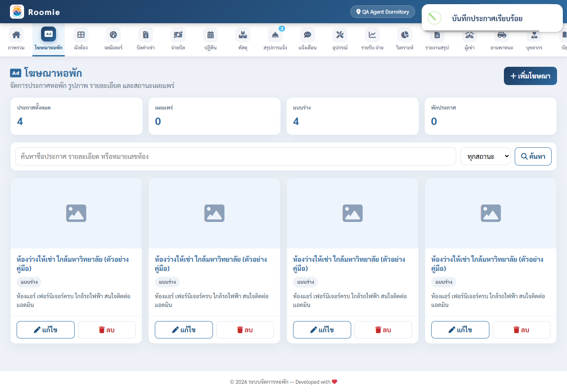The image size is (567, 392).
Task: Open the ภาพรวม home icon
Action: pyautogui.click(x=16, y=35)
